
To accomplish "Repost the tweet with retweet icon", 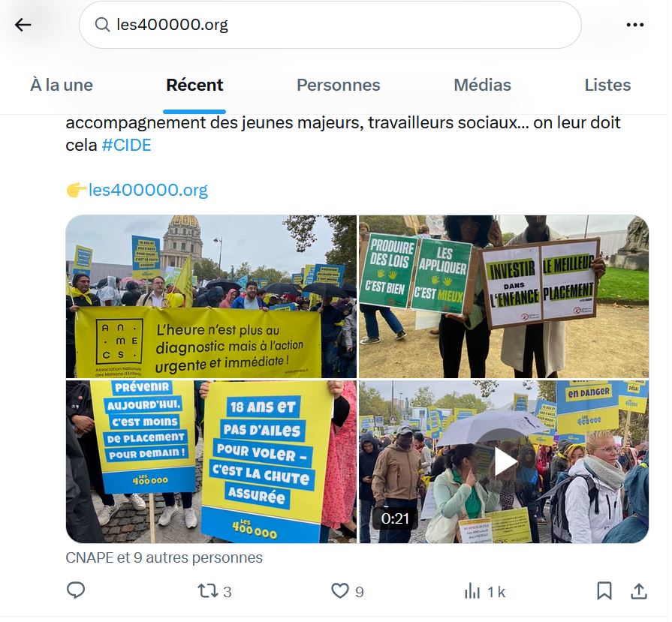I will tap(208, 591).
